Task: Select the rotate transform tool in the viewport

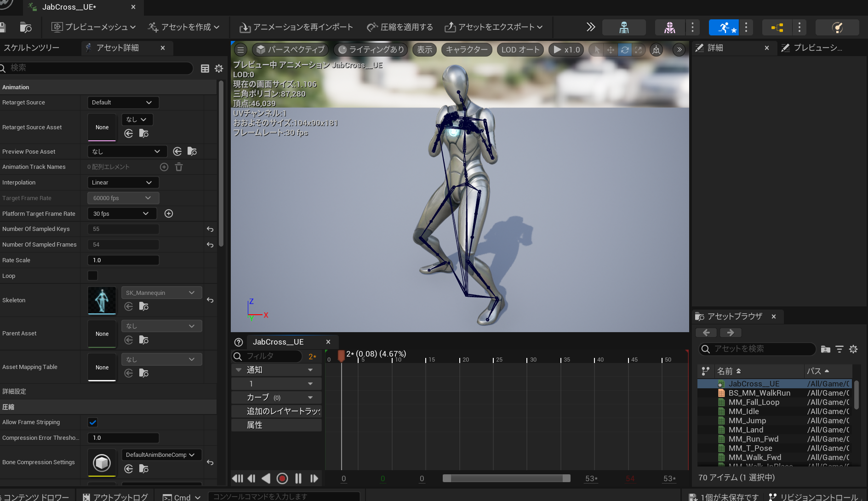Action: pos(625,50)
